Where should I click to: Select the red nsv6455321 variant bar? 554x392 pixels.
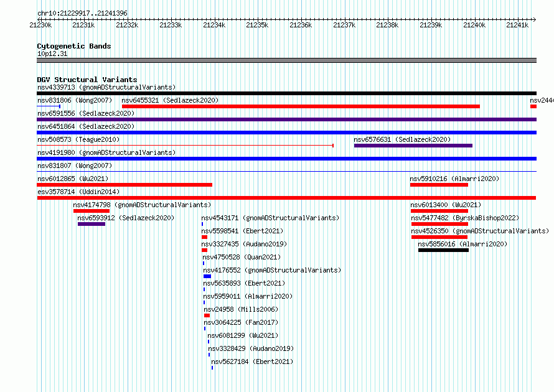[x=301, y=106]
